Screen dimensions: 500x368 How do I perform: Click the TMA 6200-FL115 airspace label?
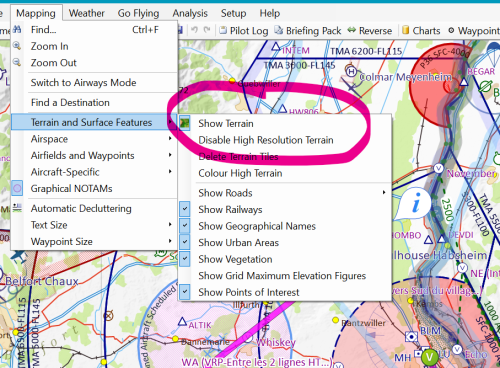pyautogui.click(x=366, y=51)
